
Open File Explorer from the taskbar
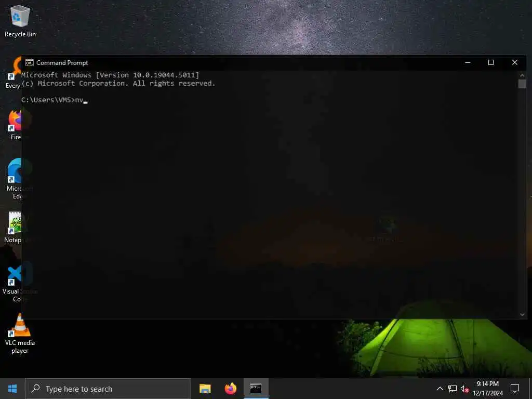click(205, 389)
